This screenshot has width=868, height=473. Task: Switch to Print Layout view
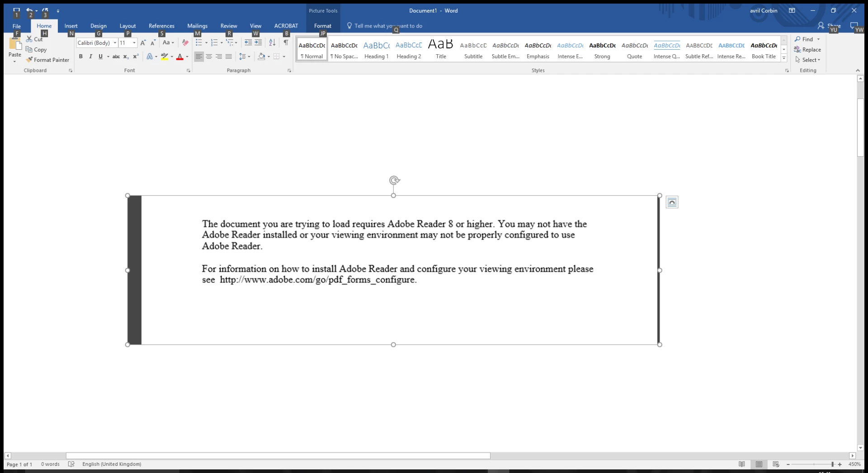(x=759, y=464)
